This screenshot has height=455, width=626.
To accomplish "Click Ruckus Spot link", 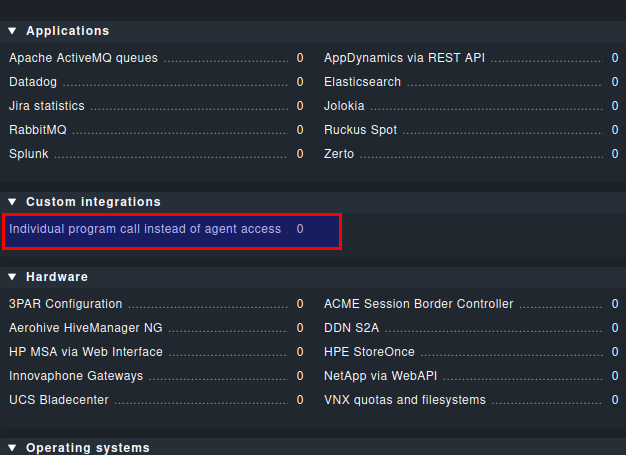I will click(360, 130).
